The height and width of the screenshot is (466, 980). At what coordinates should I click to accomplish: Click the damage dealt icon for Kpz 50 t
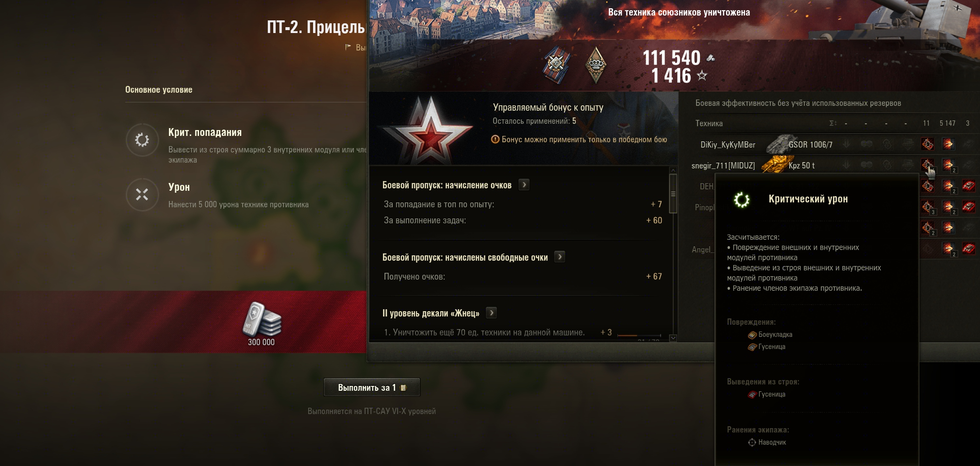click(x=948, y=166)
